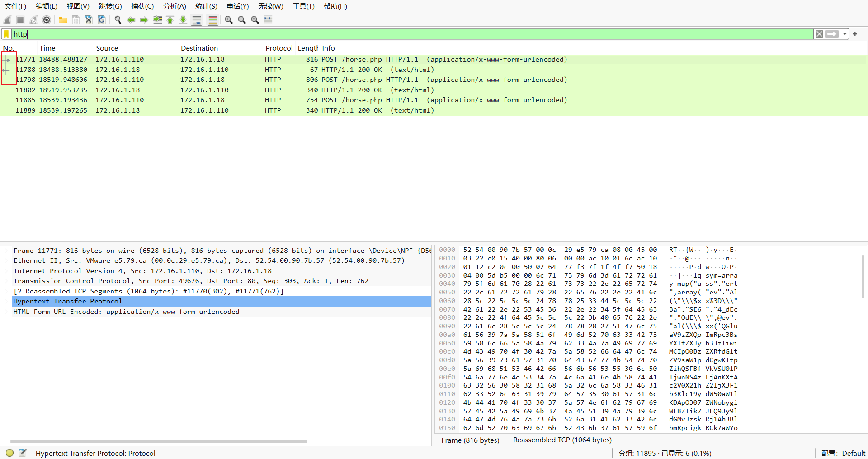
Task: Apply the display filter arrow button
Action: tap(832, 34)
